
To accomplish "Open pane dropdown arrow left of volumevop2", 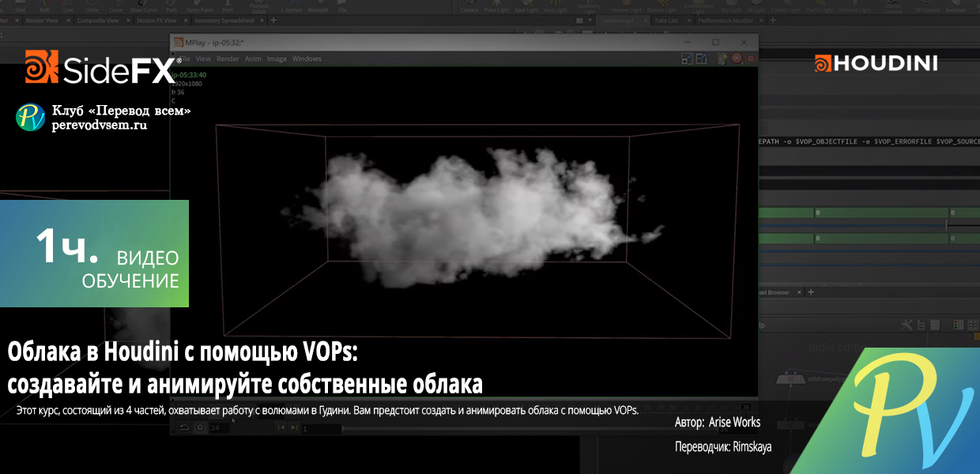I will point(590,20).
